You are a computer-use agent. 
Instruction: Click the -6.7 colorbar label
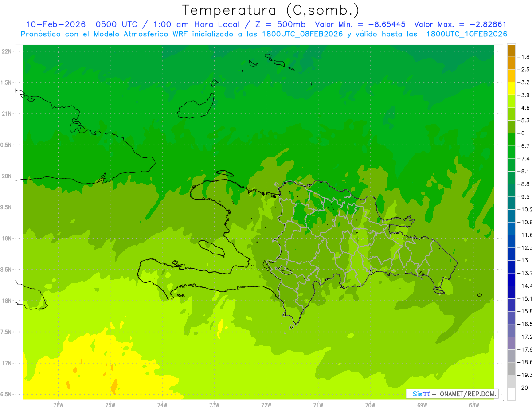click(523, 146)
